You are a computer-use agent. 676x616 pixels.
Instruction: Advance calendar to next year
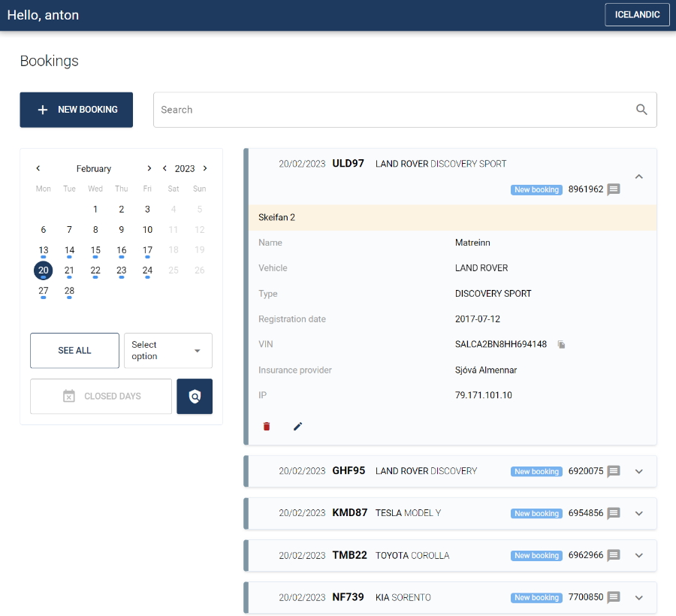click(205, 168)
